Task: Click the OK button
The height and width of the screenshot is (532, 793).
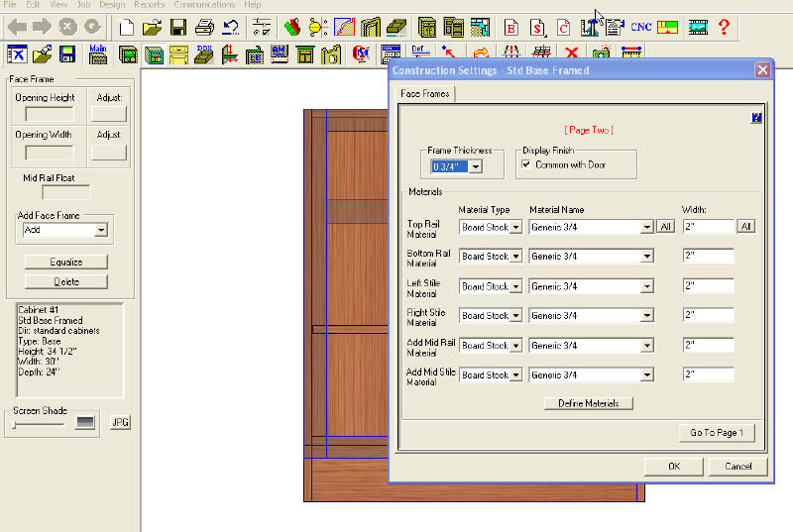Action: (674, 467)
